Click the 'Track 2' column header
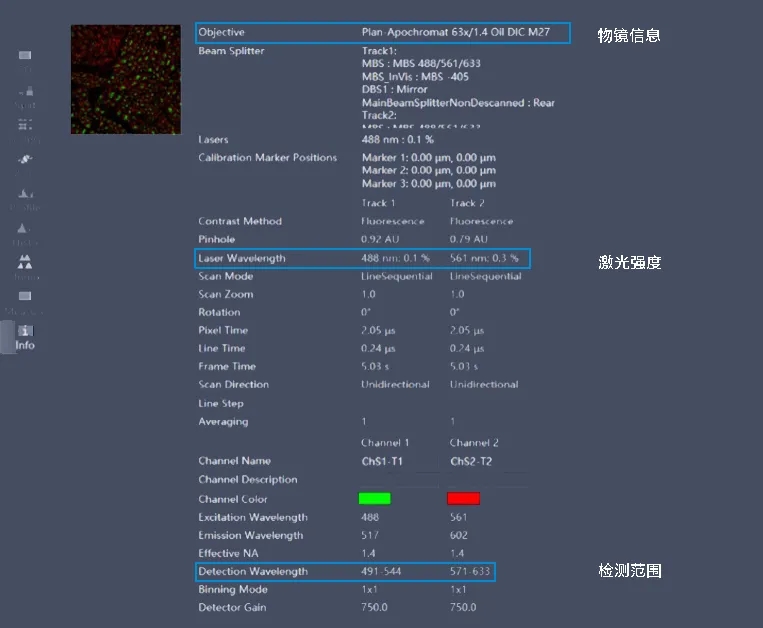This screenshot has height=628, width=763. pyautogui.click(x=467, y=203)
